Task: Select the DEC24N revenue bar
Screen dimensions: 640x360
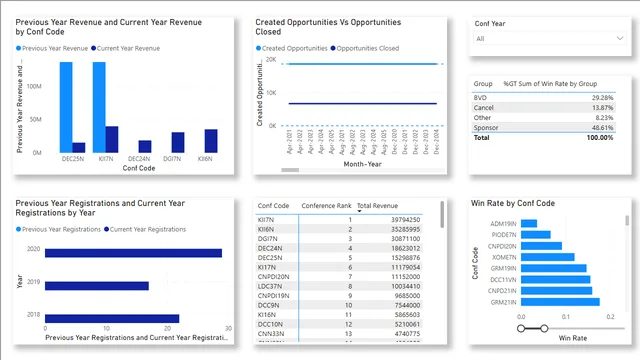Action: click(x=145, y=147)
